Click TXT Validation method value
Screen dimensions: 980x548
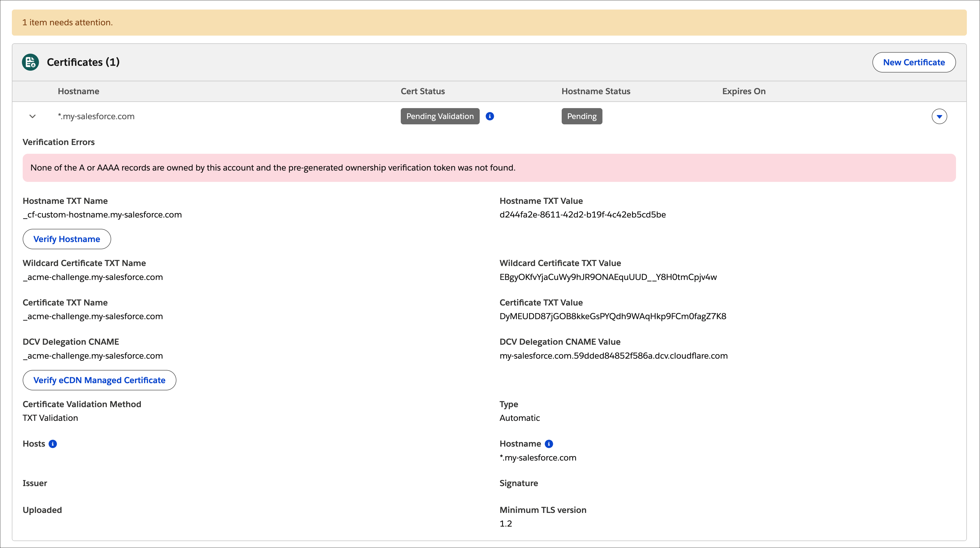(50, 418)
